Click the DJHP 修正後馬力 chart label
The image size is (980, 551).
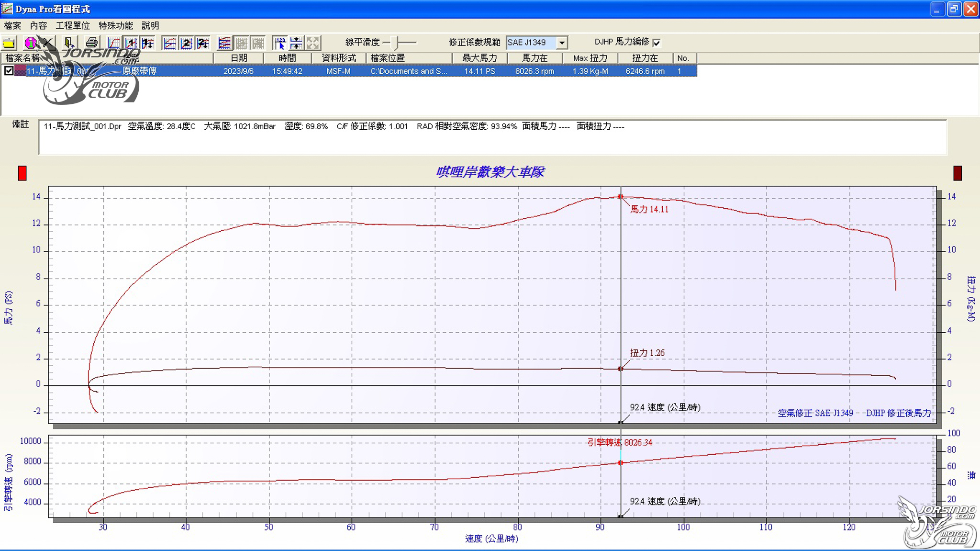tap(899, 413)
